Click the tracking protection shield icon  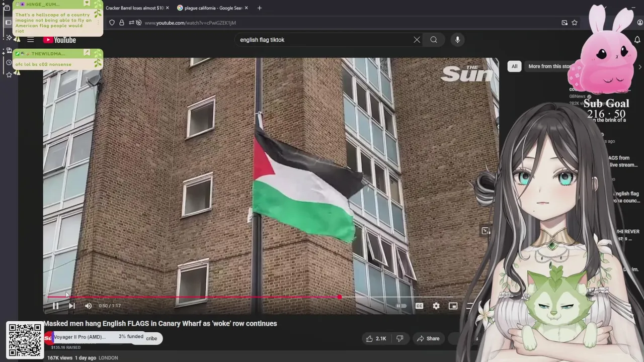pyautogui.click(x=112, y=23)
